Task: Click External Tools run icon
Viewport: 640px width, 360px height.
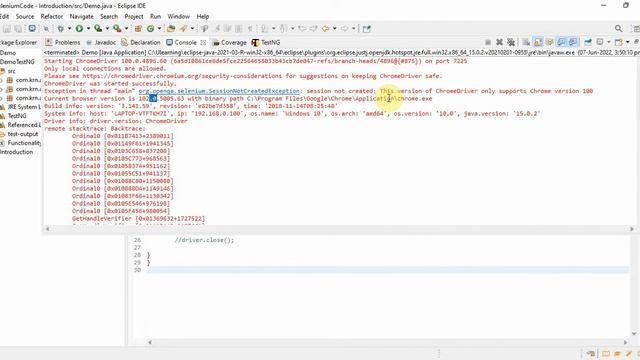Action: pos(117,29)
